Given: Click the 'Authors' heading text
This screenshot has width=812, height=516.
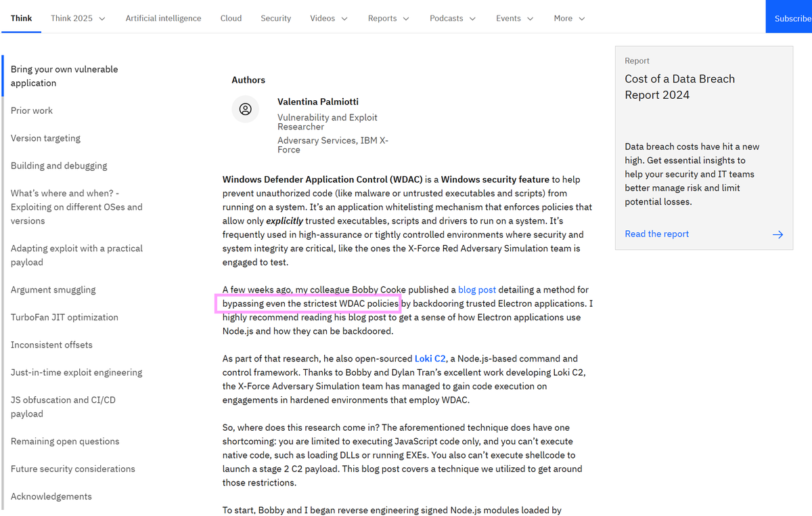Looking at the screenshot, I should coord(248,80).
